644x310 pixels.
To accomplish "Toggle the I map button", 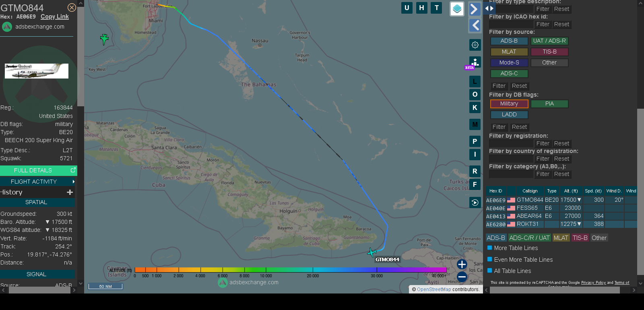I will [475, 154].
